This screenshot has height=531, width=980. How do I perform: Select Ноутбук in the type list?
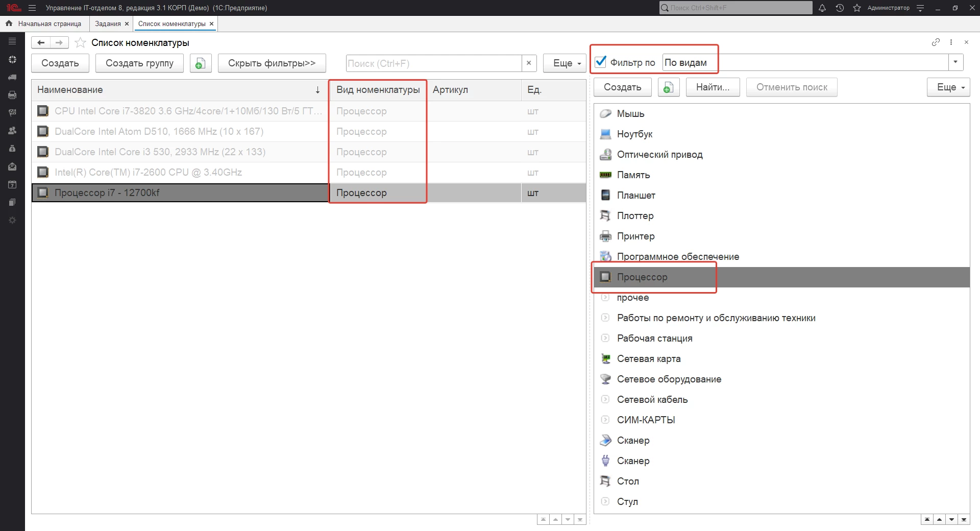tap(634, 134)
